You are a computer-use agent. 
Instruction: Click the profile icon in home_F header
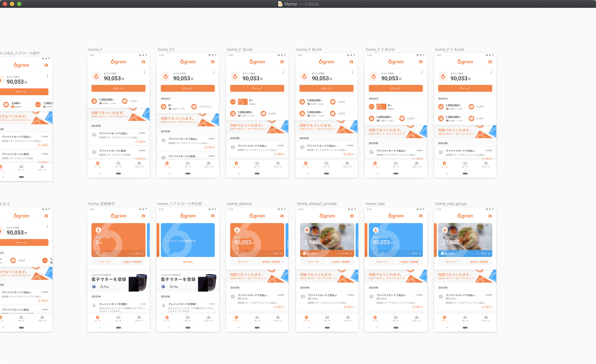click(x=144, y=62)
